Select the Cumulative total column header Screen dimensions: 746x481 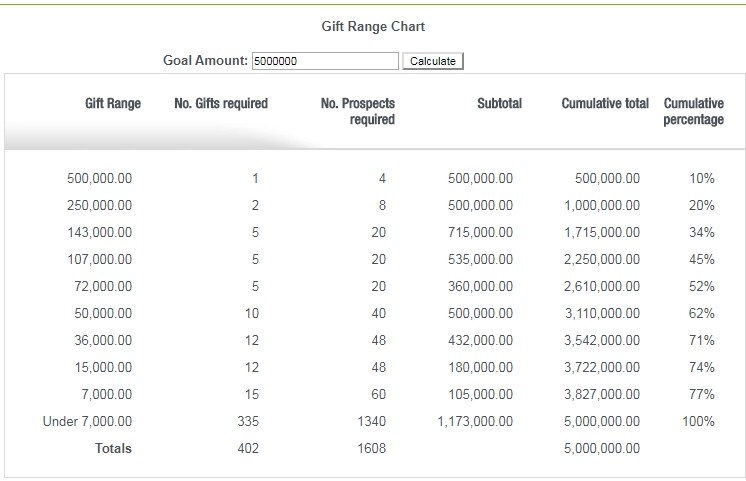coord(605,103)
